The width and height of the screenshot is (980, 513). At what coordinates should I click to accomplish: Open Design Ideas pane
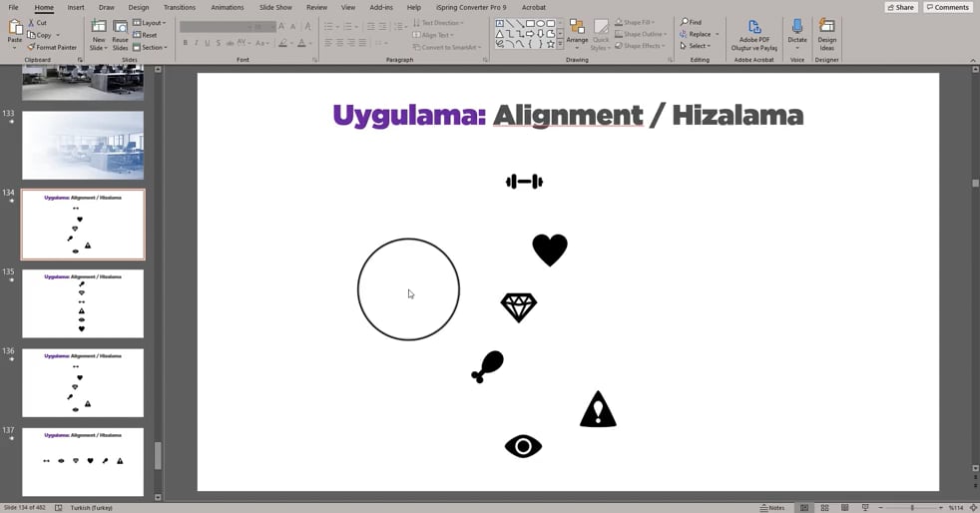coord(827,35)
